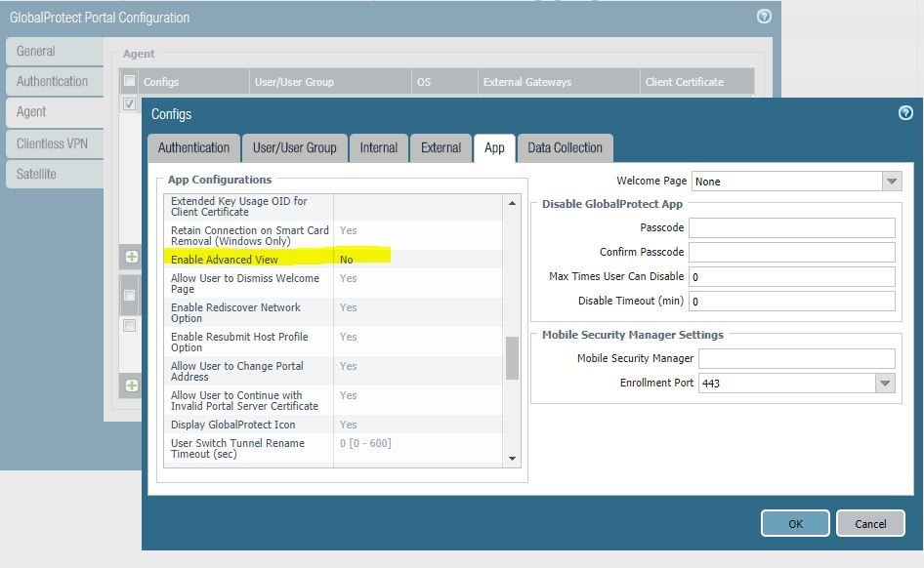Toggle the select-all checkbox in Agent table header
924x568 pixels.
point(130,82)
